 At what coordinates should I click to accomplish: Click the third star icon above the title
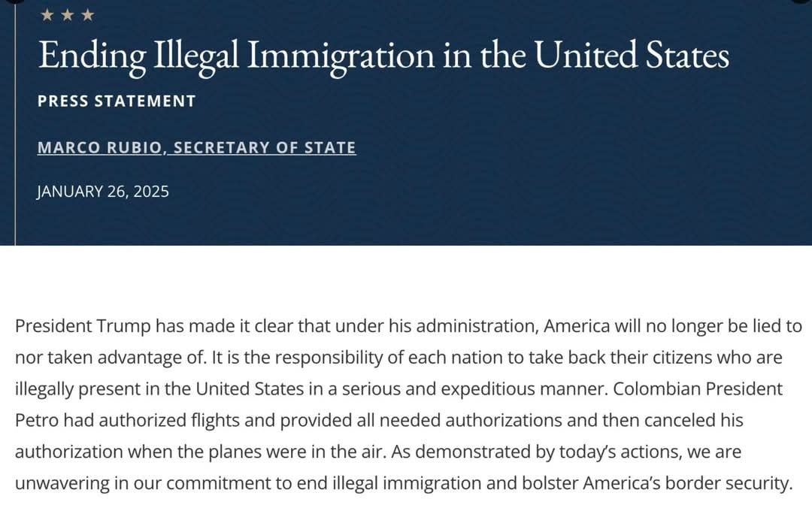tap(87, 15)
